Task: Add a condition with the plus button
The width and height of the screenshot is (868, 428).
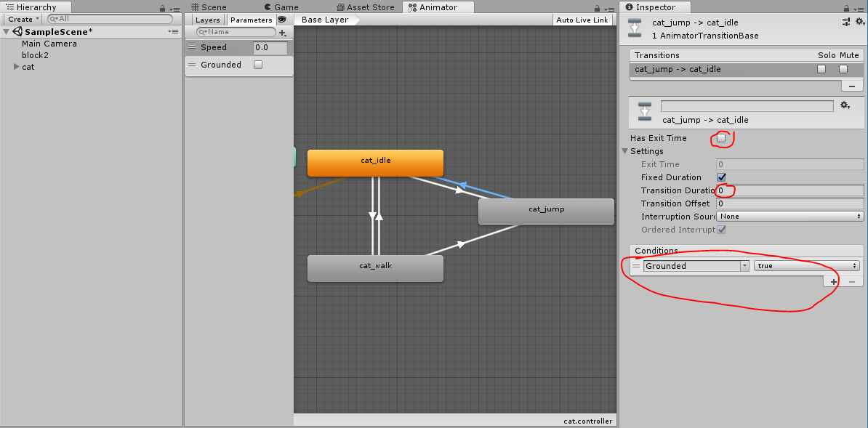Action: [x=834, y=282]
